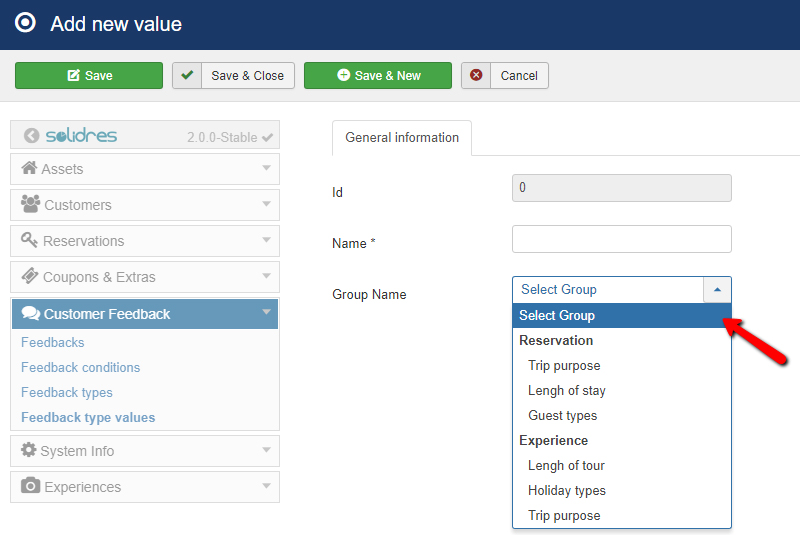
Task: Click the Name * field label
Action: point(354,243)
